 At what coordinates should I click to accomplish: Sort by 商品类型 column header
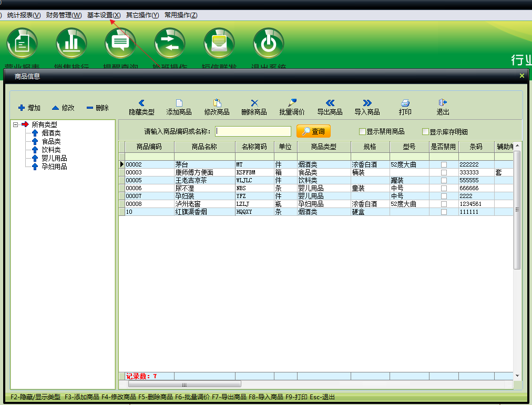tap(324, 147)
